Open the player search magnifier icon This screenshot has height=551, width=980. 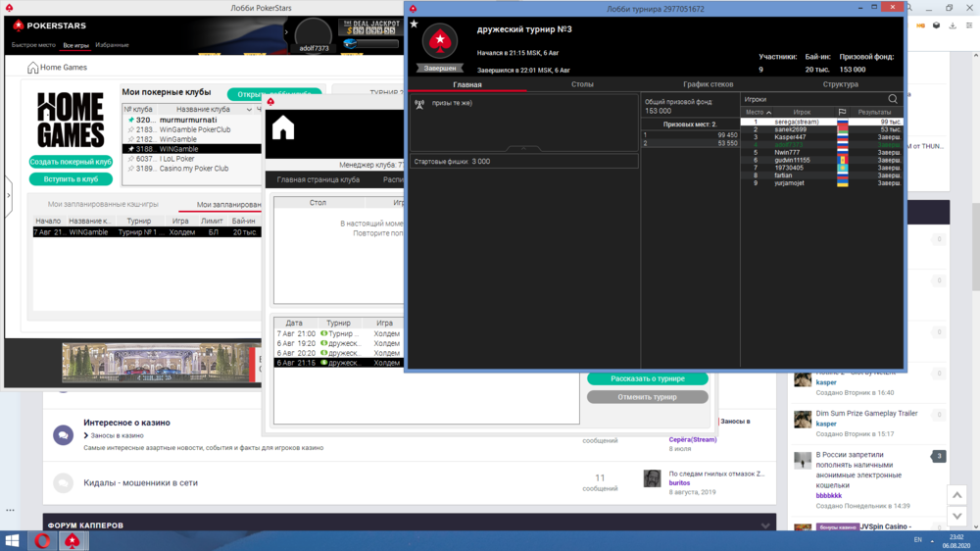(x=892, y=99)
